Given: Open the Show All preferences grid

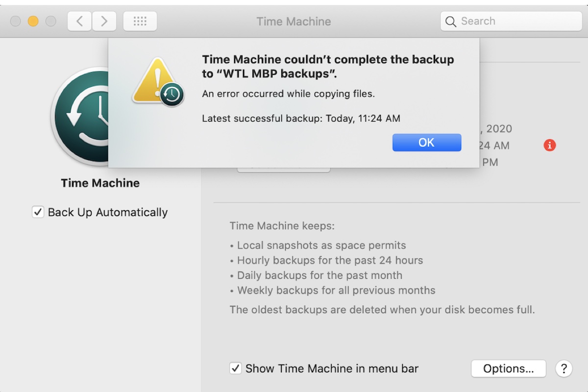Looking at the screenshot, I should tap(140, 21).
